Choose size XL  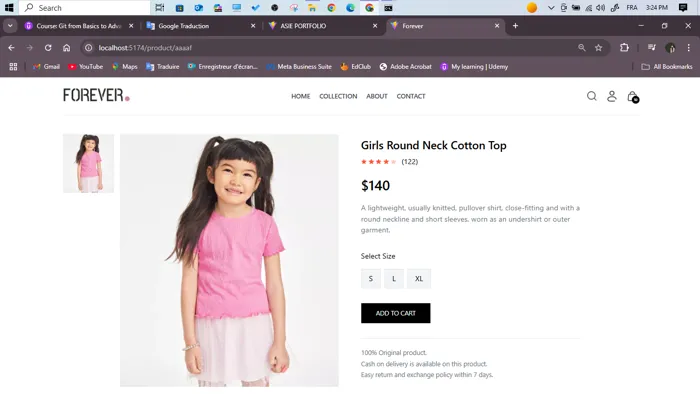[419, 278]
